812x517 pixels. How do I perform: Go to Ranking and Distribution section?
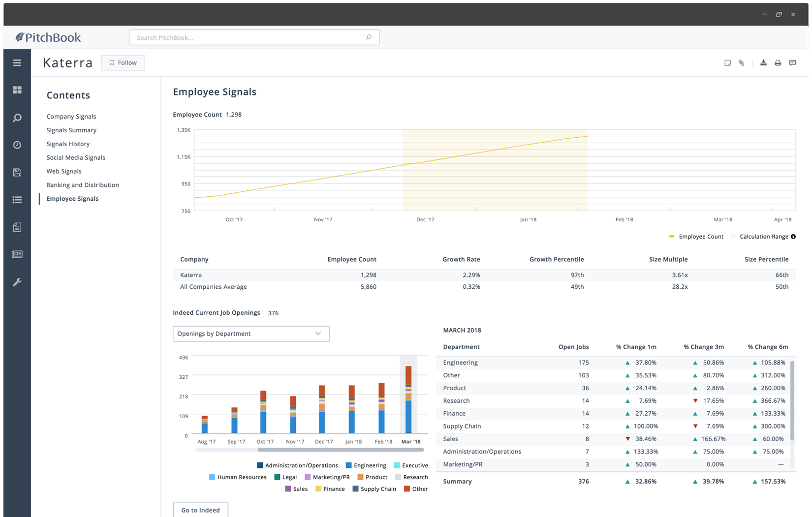pos(83,185)
